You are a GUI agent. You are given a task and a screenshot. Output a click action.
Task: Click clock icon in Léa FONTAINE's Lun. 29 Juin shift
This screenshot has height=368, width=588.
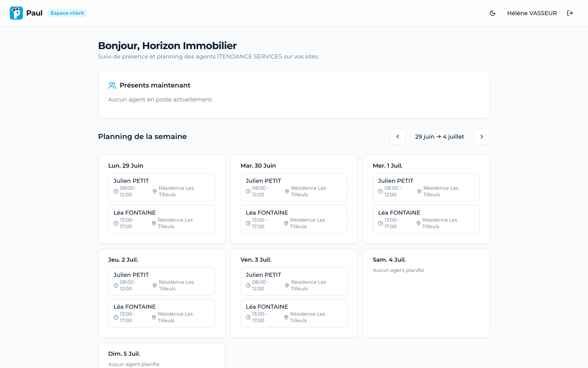pos(116,223)
